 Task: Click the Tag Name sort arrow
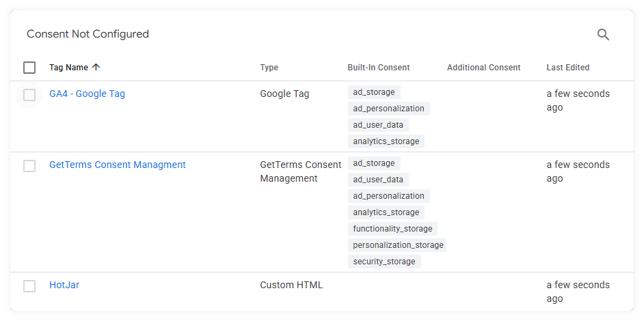(96, 68)
